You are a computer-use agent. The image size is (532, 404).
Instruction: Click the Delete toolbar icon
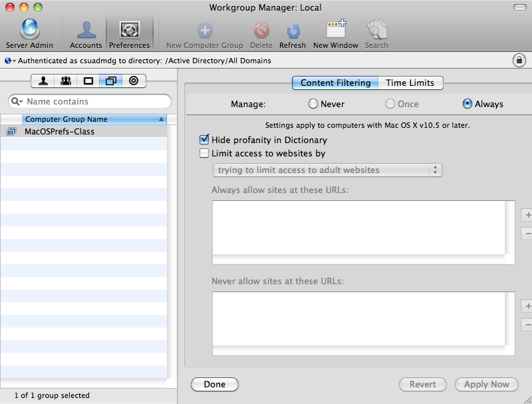coord(261,34)
